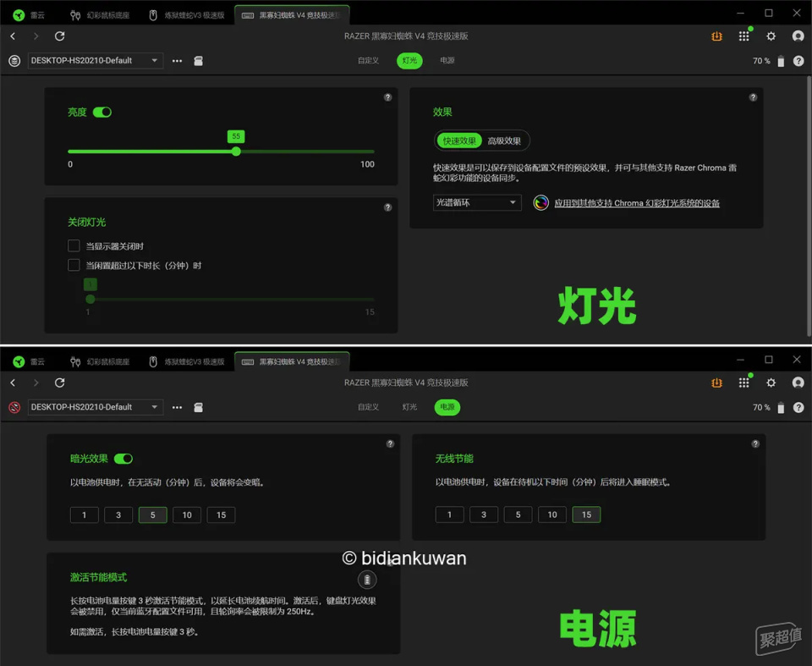Open the 光谱循环 effect dropdown
The image size is (812, 666).
click(477, 202)
